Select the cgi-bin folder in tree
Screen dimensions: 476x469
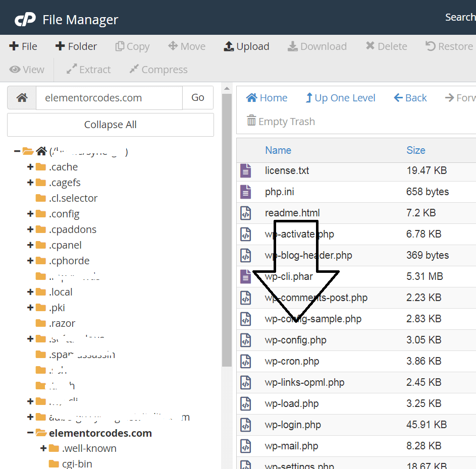pyautogui.click(x=77, y=463)
